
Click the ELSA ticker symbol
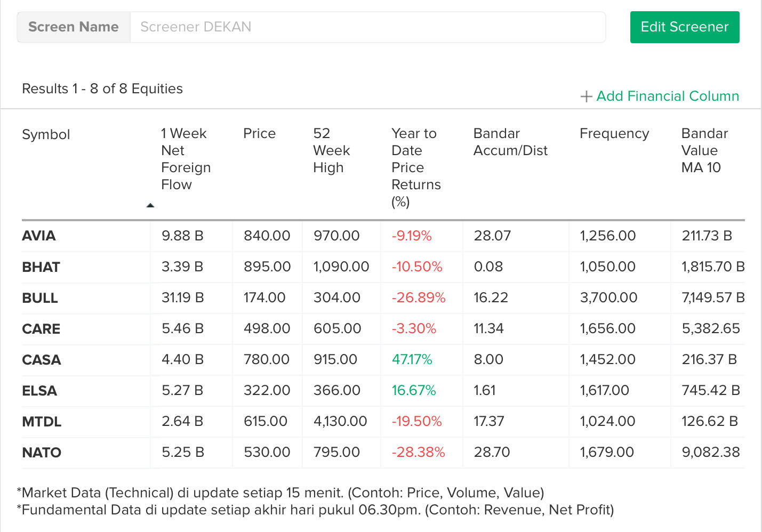39,391
